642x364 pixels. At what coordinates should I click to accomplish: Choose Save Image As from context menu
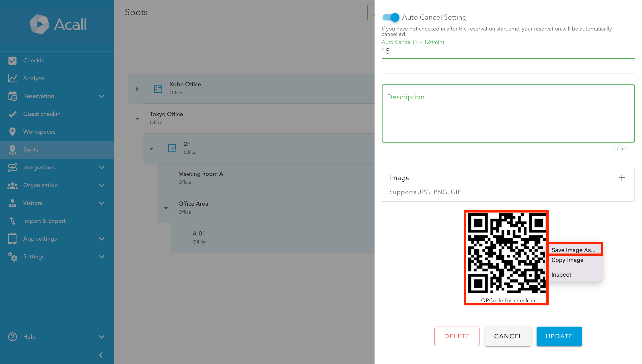point(573,250)
